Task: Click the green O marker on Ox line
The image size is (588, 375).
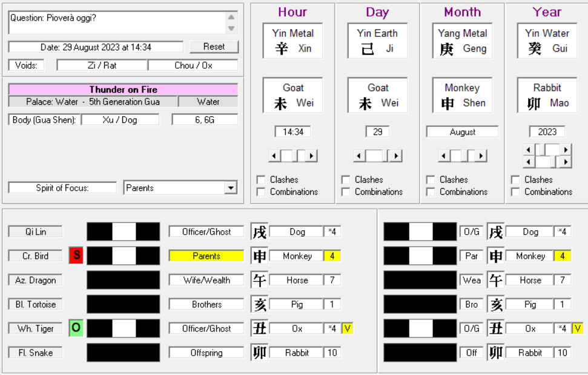Action: [x=76, y=328]
